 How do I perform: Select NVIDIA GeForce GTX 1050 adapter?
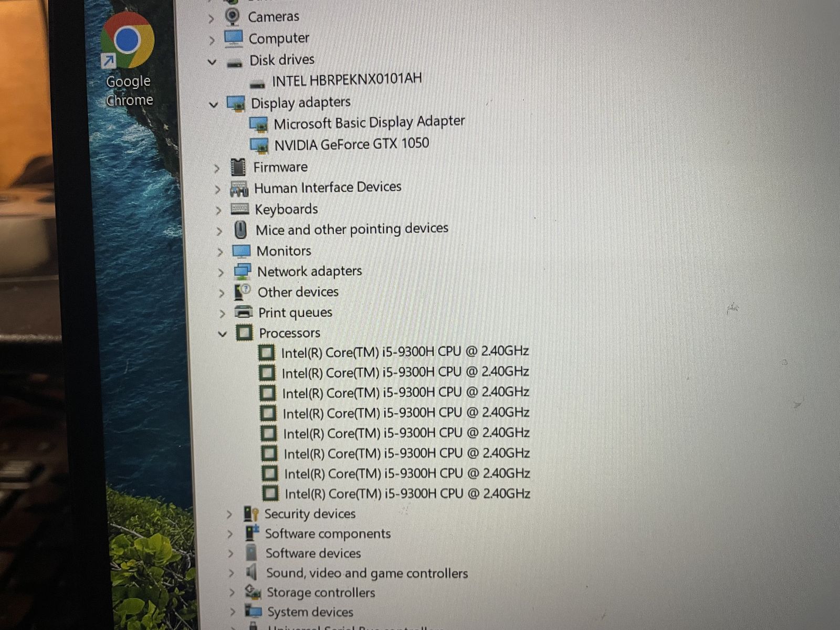point(351,144)
